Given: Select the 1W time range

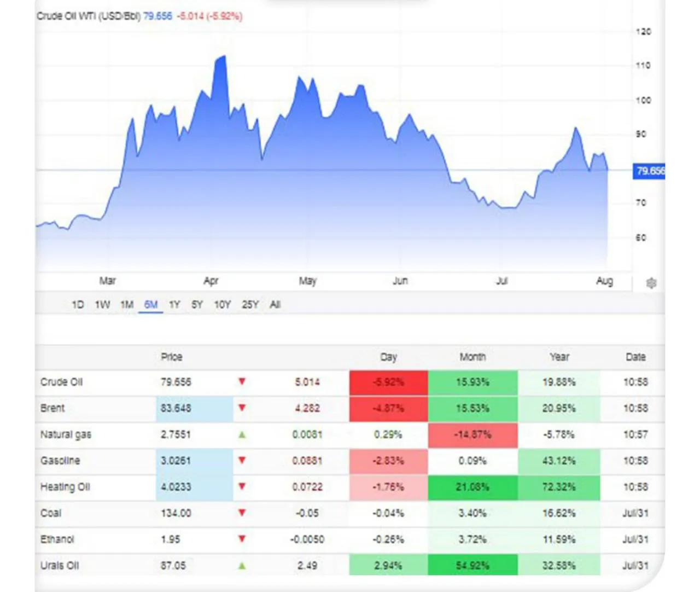Looking at the screenshot, I should pyautogui.click(x=102, y=305).
